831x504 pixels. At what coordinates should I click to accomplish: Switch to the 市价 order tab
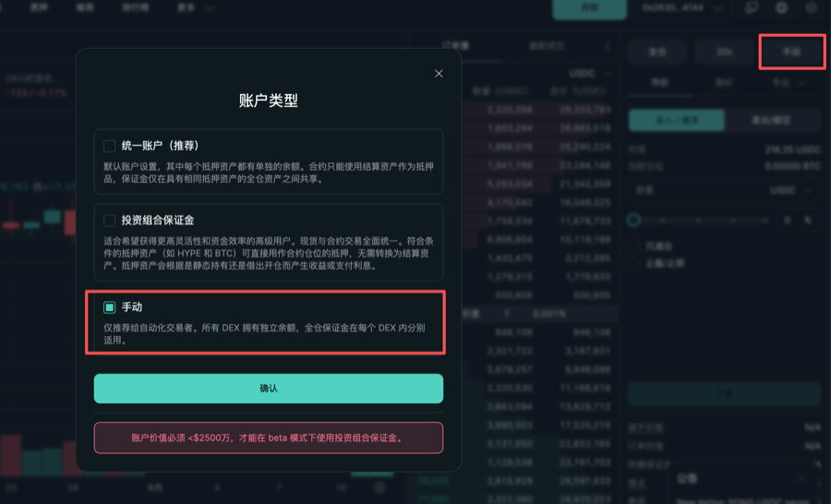point(660,83)
